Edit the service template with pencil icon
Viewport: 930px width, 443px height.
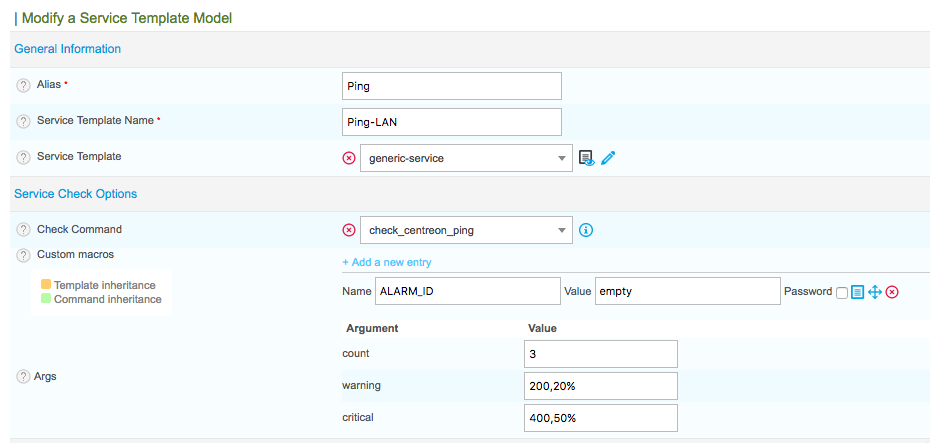pyautogui.click(x=608, y=158)
